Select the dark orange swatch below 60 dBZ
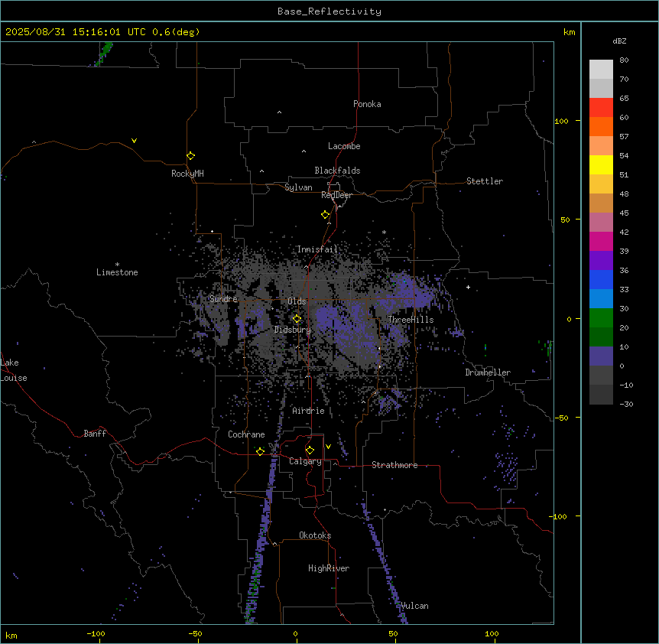The height and width of the screenshot is (644, 659). [x=601, y=126]
